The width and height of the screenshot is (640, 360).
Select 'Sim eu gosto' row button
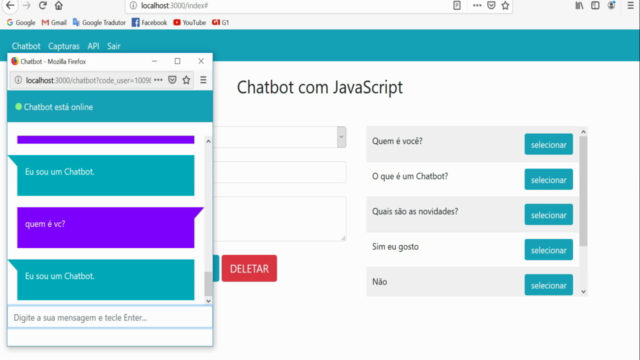[x=549, y=250]
